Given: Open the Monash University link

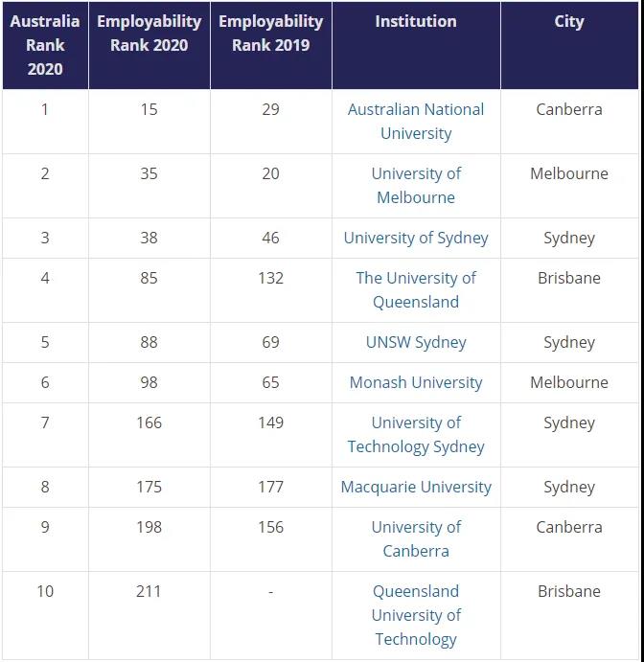Looking at the screenshot, I should click(416, 382).
